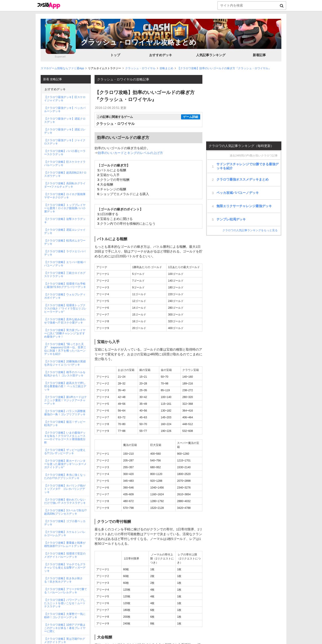Click the Famitsu App logo
Image resolution: width=322 pixels, height=644 pixels.
(49, 5)
